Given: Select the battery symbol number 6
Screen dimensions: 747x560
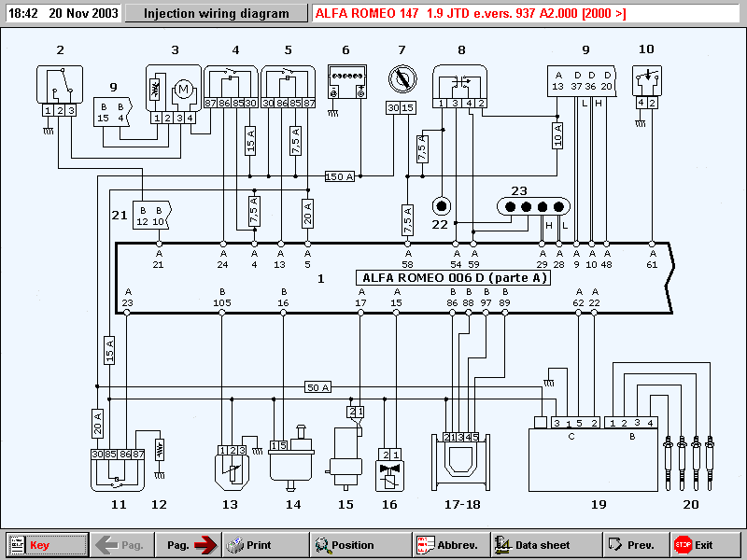Looking at the screenshot, I should click(x=346, y=82).
